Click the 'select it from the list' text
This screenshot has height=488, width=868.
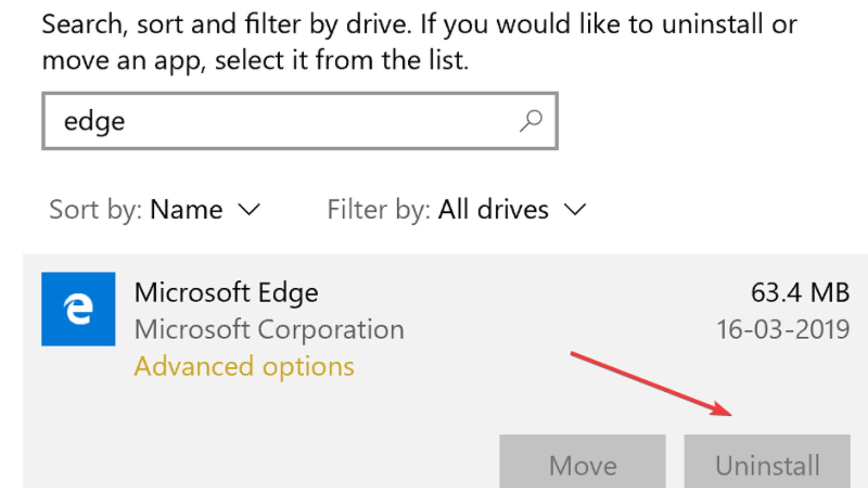342,60
